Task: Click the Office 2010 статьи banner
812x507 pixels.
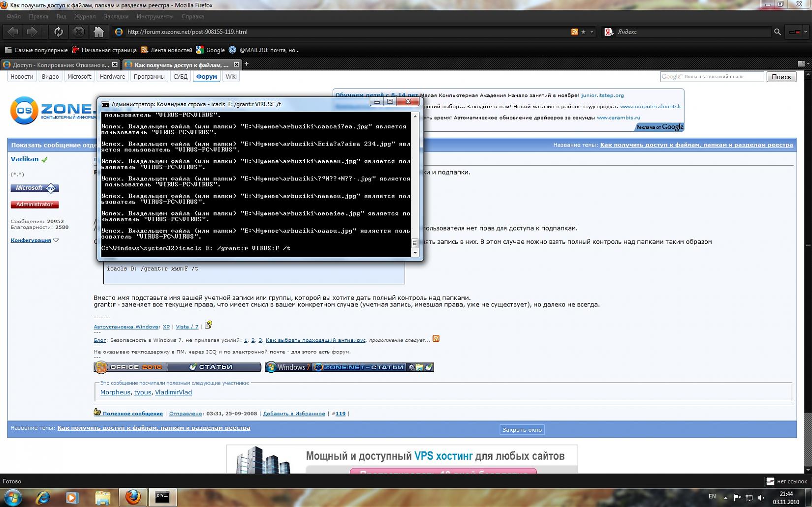Action: tap(178, 367)
